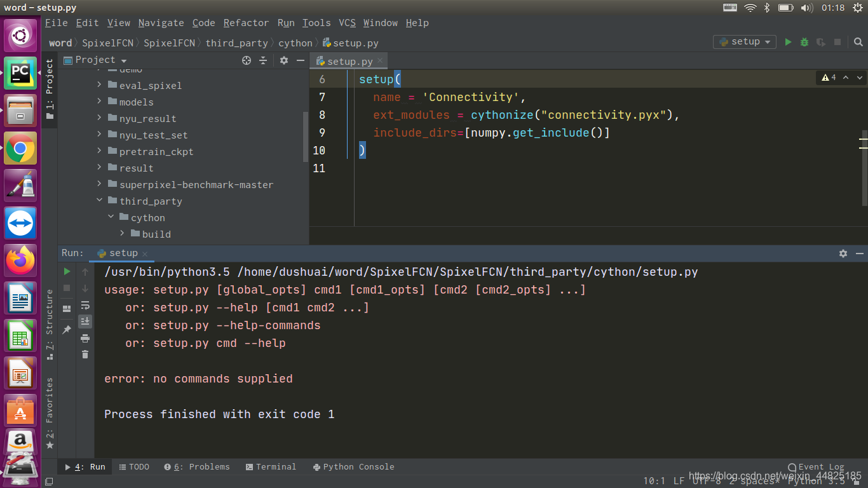Click the Run with Coverage icon

[821, 42]
